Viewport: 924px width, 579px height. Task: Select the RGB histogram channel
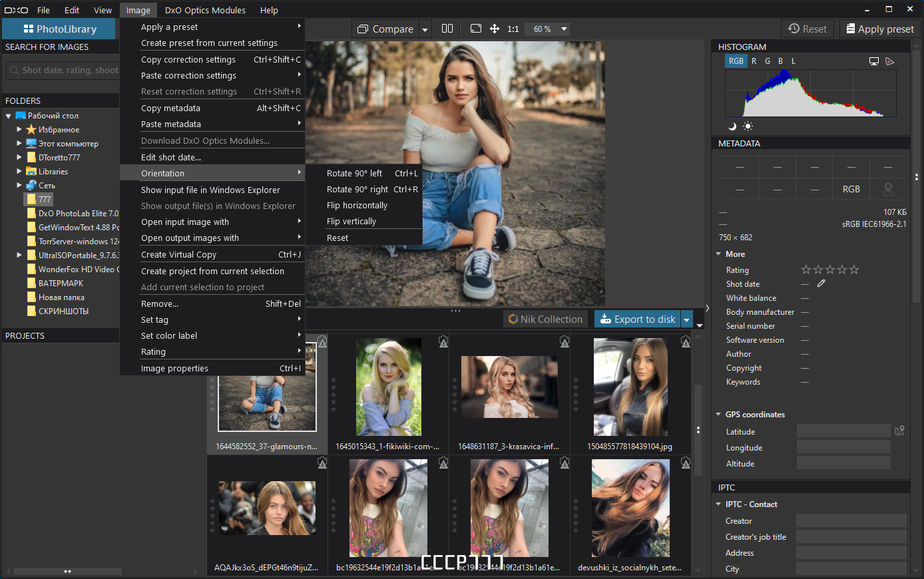(736, 61)
